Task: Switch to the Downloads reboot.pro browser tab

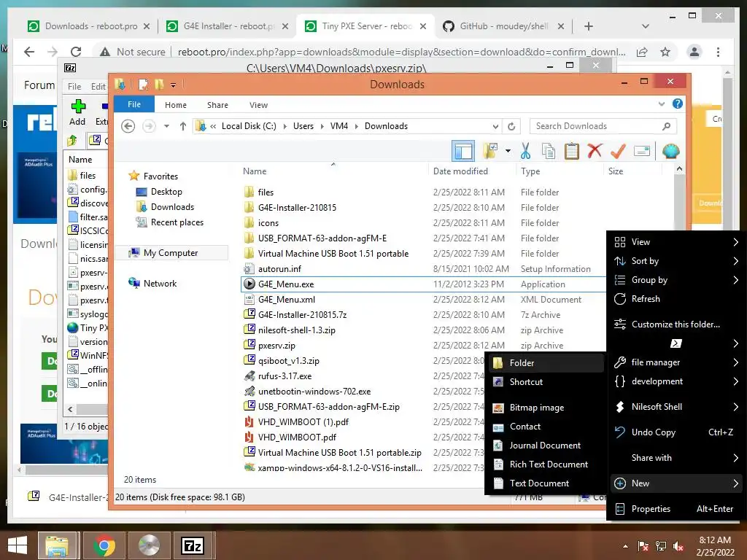Action: tap(88, 26)
